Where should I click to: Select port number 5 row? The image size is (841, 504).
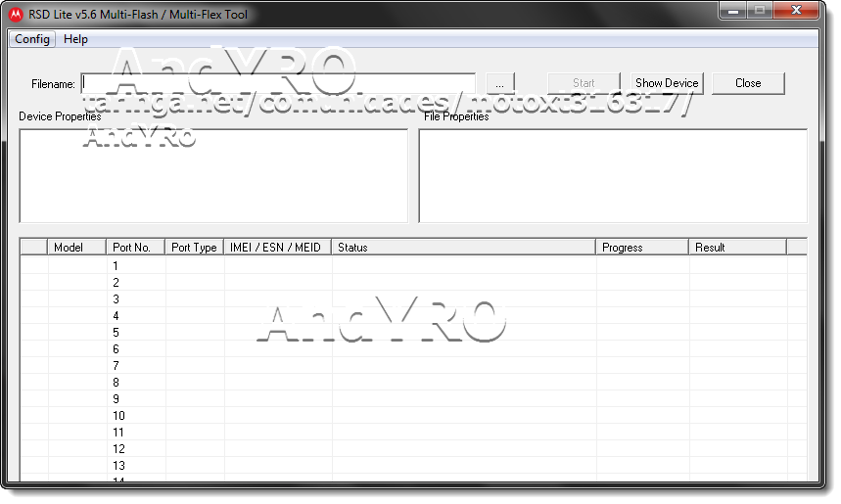[x=413, y=333]
